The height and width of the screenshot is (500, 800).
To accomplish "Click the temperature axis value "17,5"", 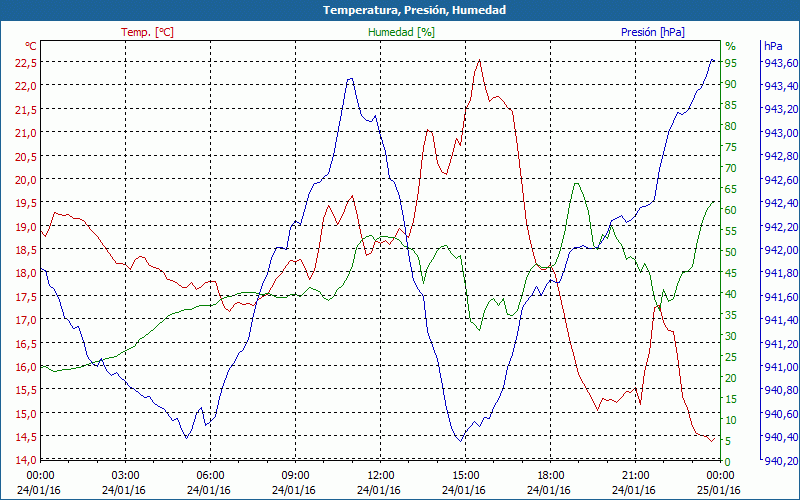I will tap(27, 296).
